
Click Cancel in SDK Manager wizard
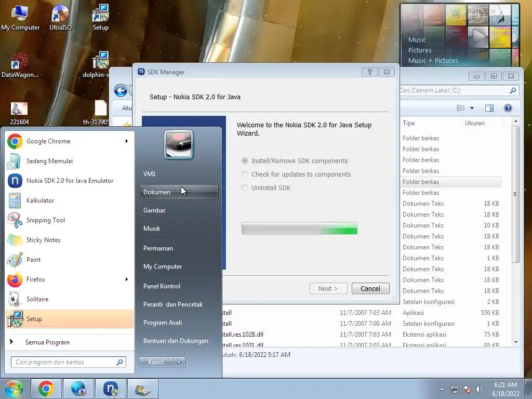(370, 288)
